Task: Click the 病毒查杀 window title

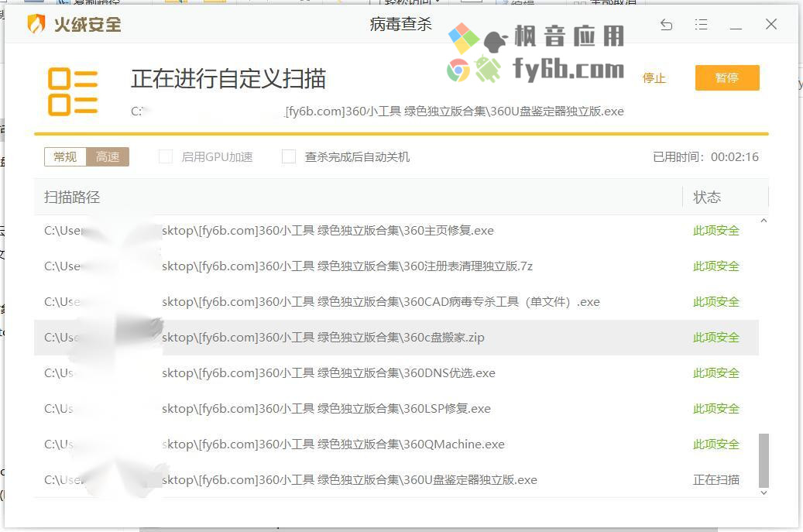Action: pos(401,24)
